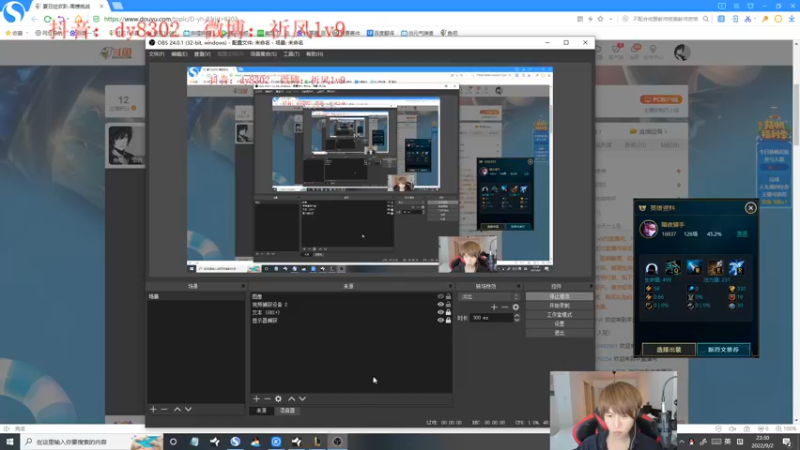This screenshot has width=800, height=450.
Task: Select the passive skill icon in hero panel
Action: pos(652,267)
